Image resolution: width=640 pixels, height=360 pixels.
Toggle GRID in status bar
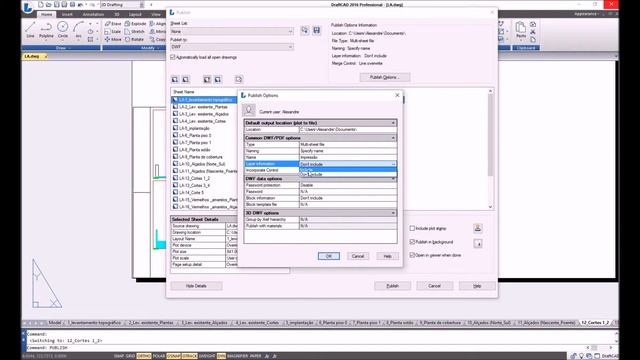130,356
